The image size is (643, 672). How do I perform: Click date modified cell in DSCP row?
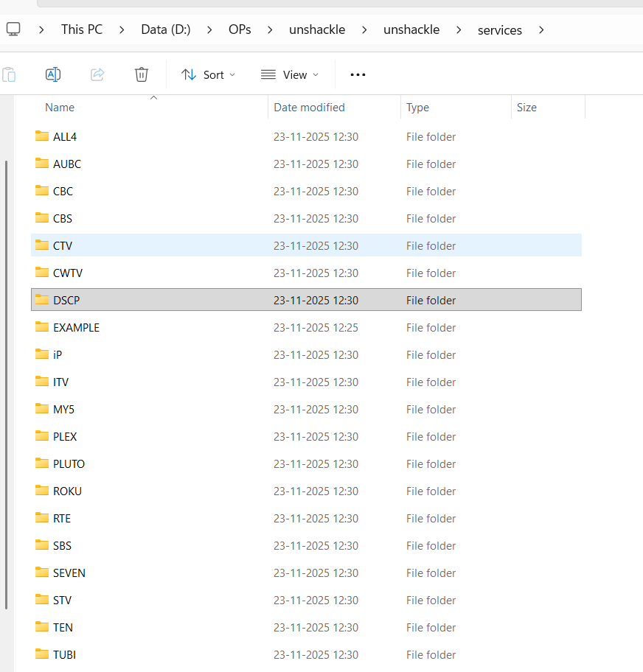pos(316,301)
